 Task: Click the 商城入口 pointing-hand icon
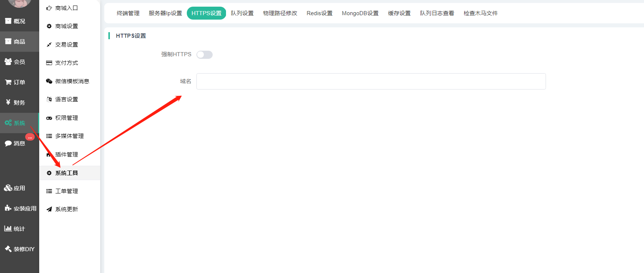49,8
